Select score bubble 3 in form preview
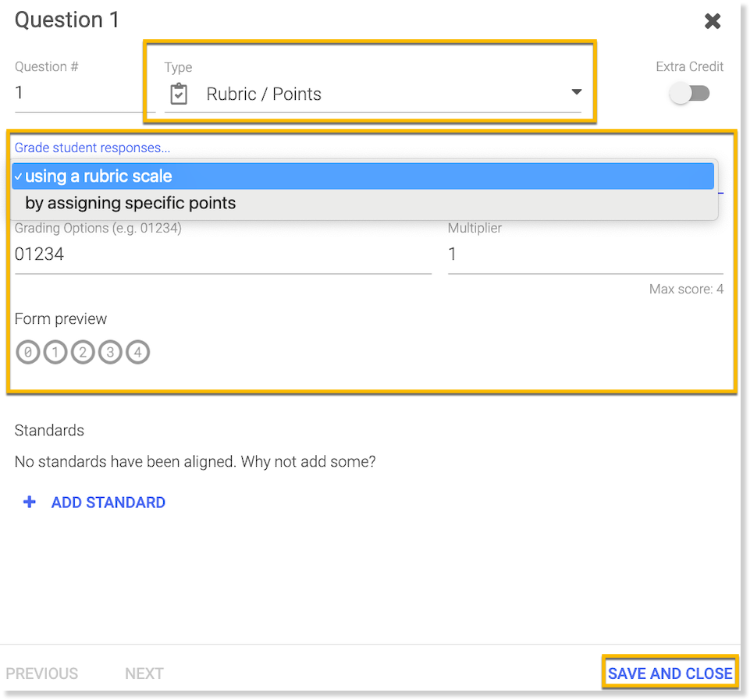Screen dimensions: 750x700 [110, 353]
